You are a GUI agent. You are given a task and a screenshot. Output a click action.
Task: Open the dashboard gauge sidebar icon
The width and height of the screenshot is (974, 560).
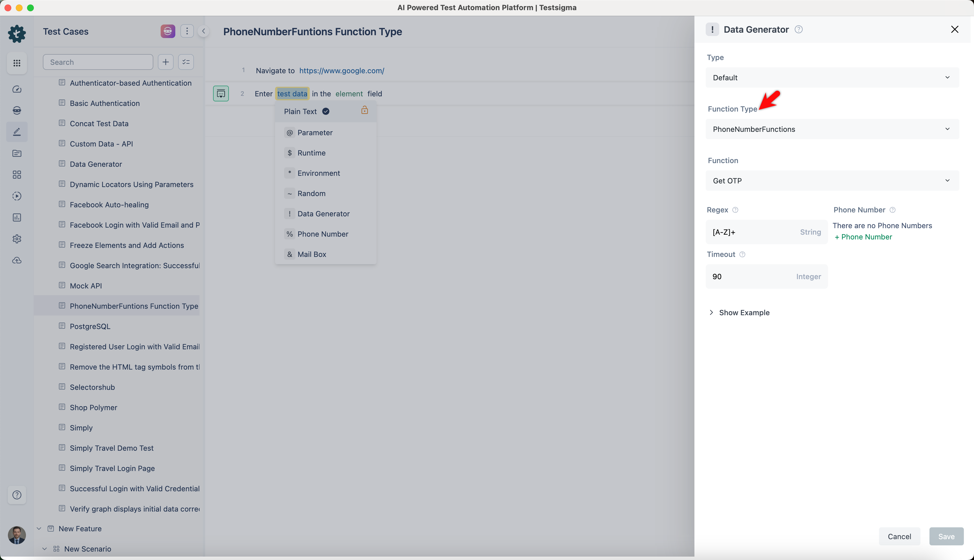pyautogui.click(x=17, y=89)
